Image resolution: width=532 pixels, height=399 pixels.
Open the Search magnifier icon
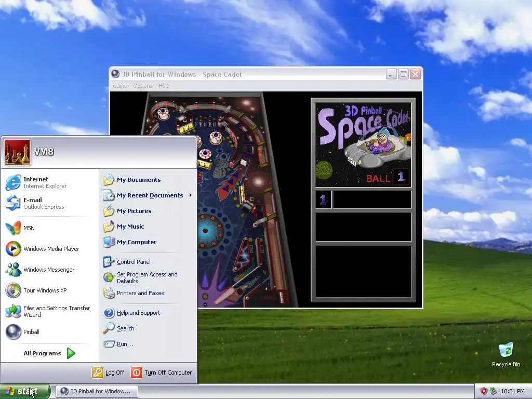pyautogui.click(x=109, y=328)
